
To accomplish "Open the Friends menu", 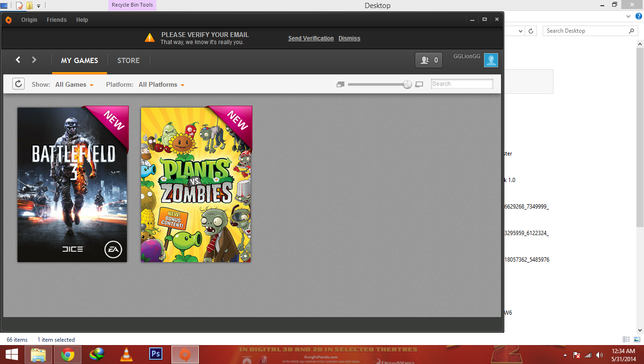I will [x=57, y=20].
